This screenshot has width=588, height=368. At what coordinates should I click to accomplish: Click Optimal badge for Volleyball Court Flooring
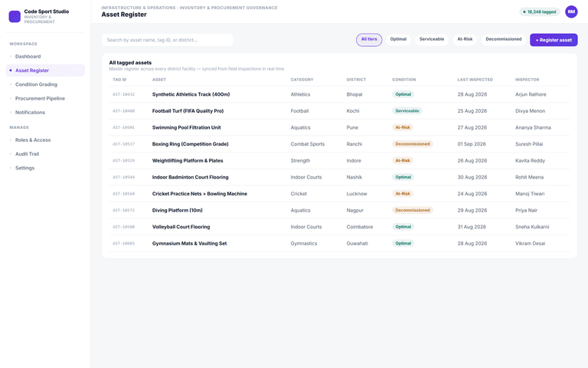point(403,227)
